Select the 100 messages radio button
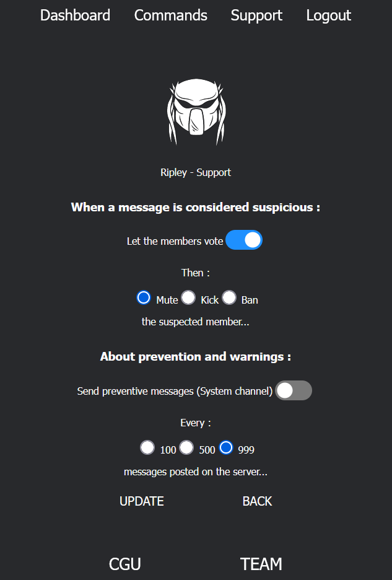The image size is (392, 580). (147, 447)
